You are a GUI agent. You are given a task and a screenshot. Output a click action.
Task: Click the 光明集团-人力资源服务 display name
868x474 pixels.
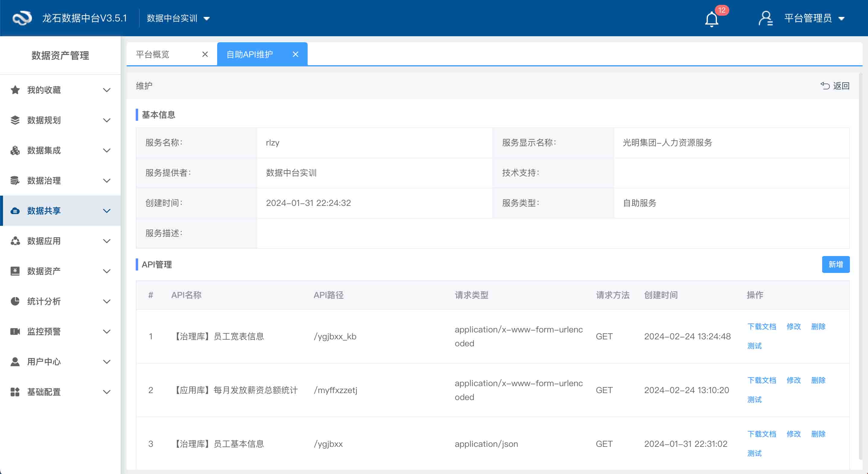(667, 143)
